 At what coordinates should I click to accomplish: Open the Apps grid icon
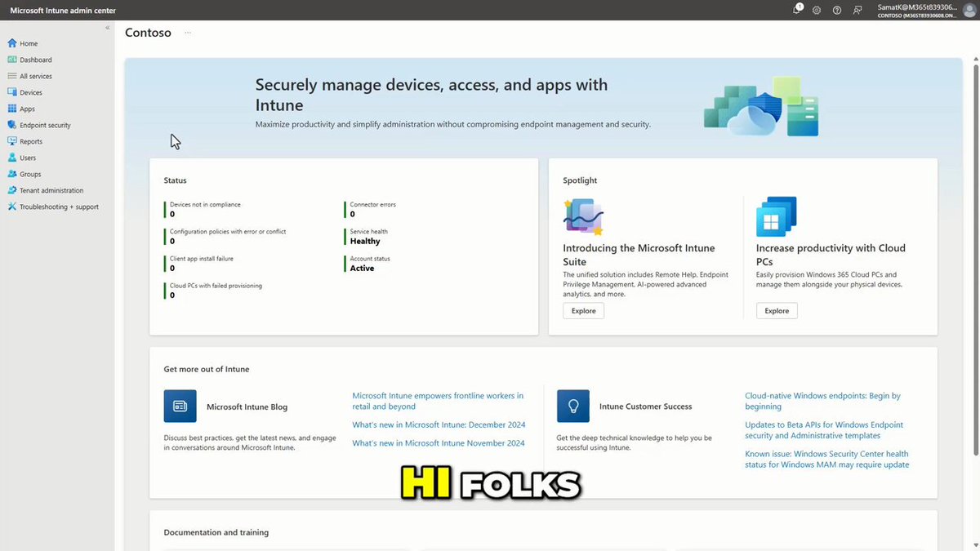[12, 109]
